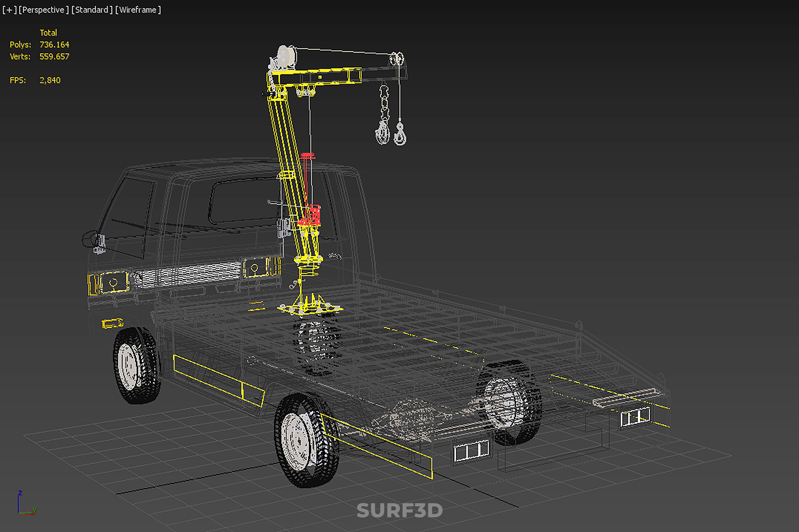Open the Wireframe display mode menu

click(138, 10)
